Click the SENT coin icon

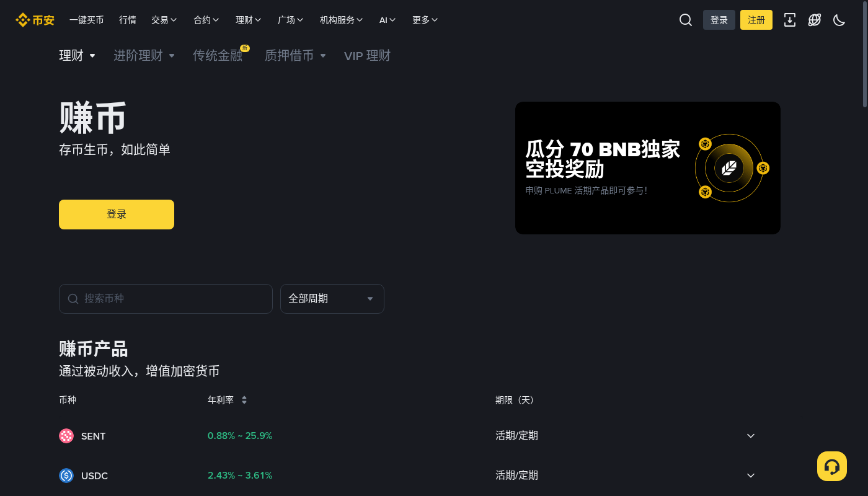(x=66, y=436)
